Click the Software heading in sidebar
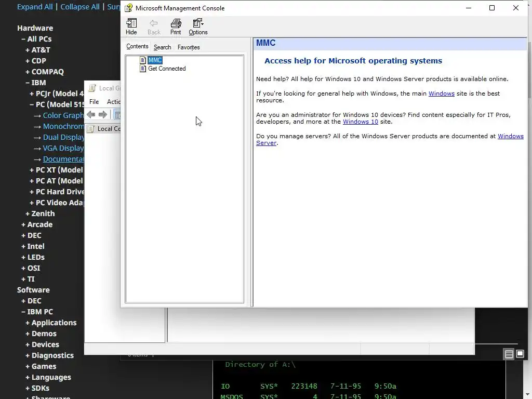Image resolution: width=532 pixels, height=399 pixels. (x=33, y=290)
